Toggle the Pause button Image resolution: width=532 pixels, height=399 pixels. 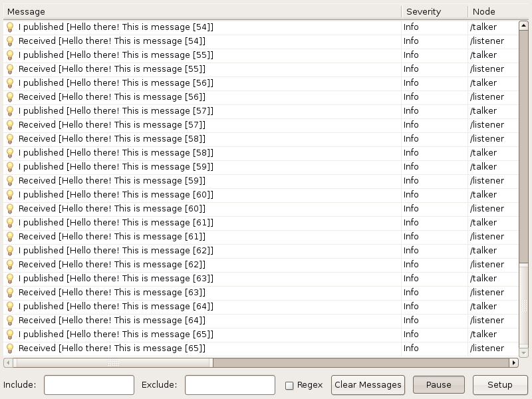click(x=438, y=385)
